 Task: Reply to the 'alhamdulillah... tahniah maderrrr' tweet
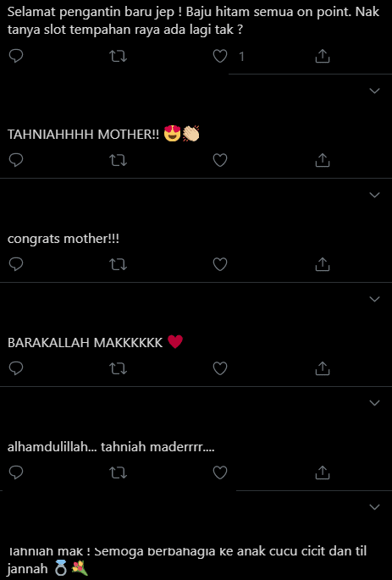click(16, 472)
